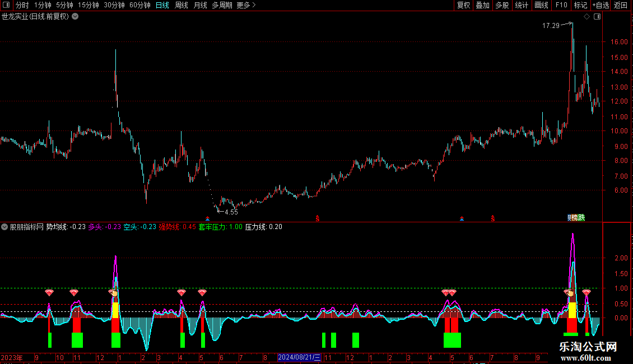The height and width of the screenshot is (364, 633).
Task: Click the cyan 空头: -0.23 value
Action: [x=139, y=227]
